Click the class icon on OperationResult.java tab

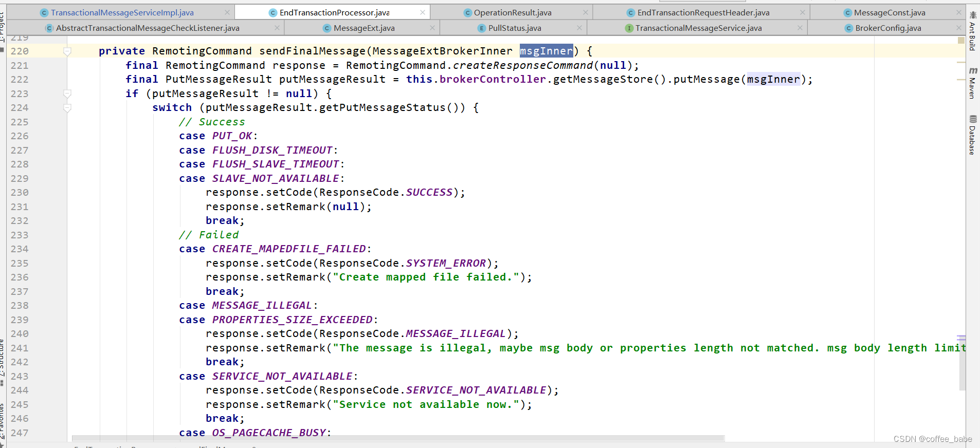click(x=467, y=12)
